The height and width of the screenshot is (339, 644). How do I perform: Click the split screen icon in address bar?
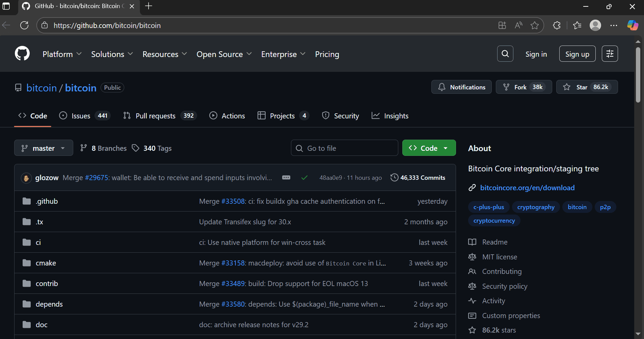[502, 25]
